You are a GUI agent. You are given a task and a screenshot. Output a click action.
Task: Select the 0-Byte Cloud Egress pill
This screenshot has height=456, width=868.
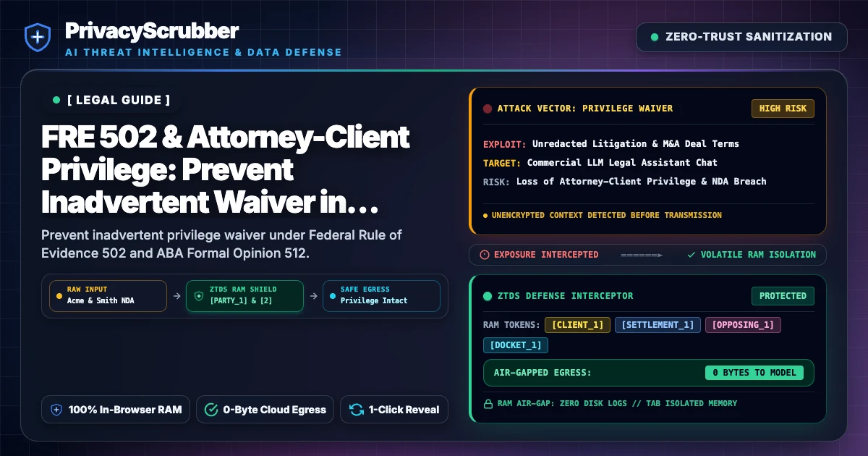point(265,410)
